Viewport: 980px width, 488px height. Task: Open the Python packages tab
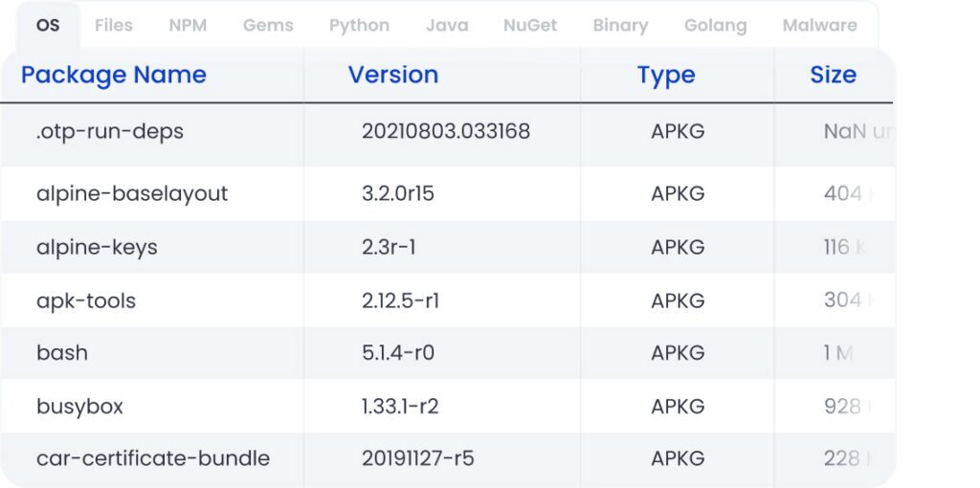tap(360, 26)
